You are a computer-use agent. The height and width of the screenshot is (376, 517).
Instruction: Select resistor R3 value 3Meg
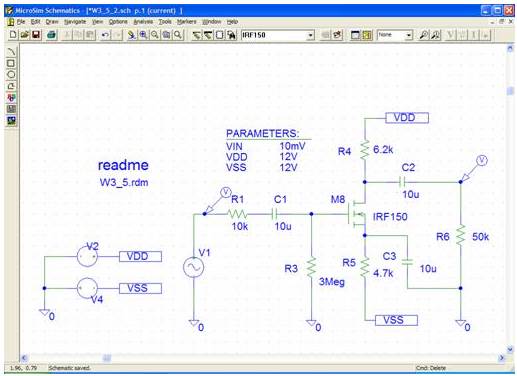point(332,282)
